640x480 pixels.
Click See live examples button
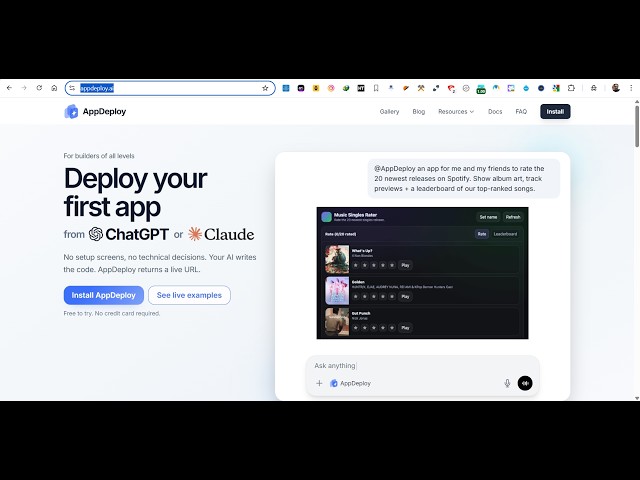click(x=189, y=295)
